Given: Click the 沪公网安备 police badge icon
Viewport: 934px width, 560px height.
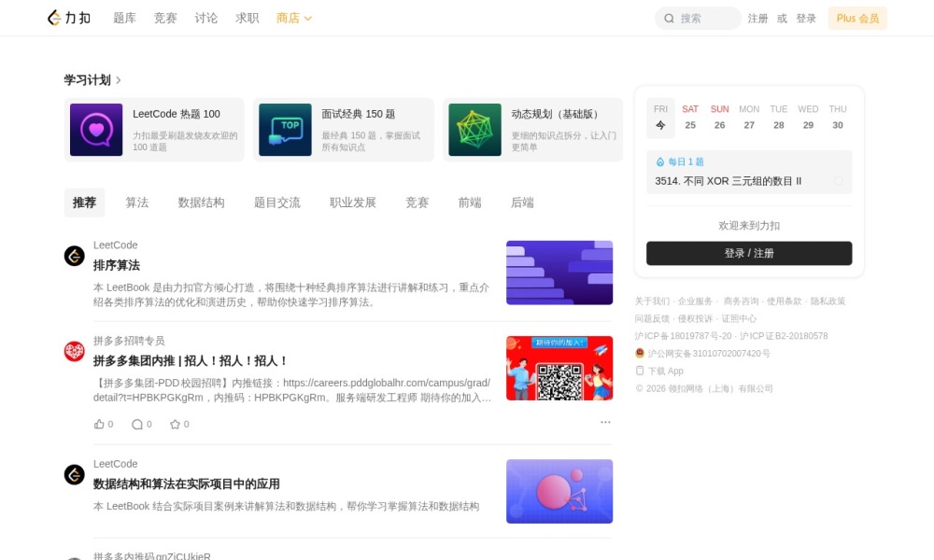Looking at the screenshot, I should tap(640, 353).
